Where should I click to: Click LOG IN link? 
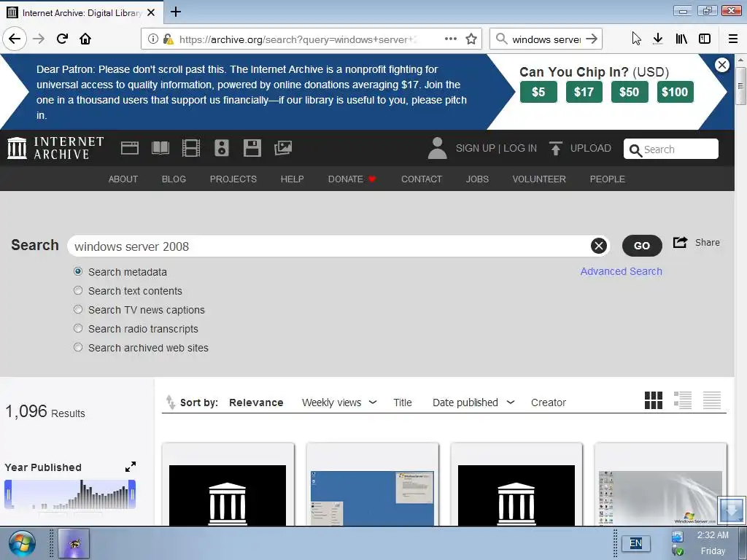[520, 148]
